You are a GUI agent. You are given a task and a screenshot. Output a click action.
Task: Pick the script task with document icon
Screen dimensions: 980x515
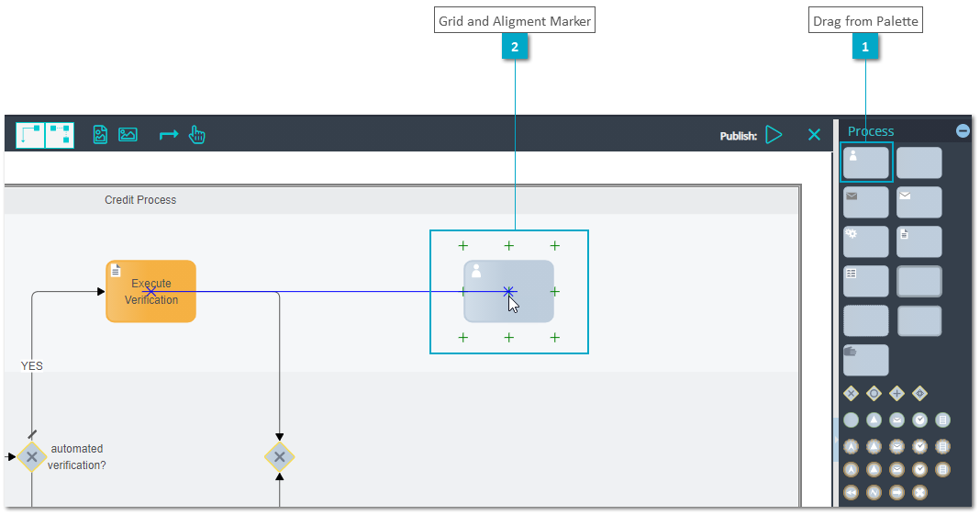click(919, 241)
